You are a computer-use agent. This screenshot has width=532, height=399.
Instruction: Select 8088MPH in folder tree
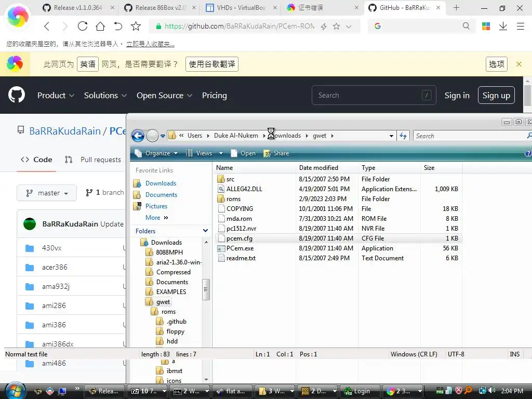pos(169,252)
